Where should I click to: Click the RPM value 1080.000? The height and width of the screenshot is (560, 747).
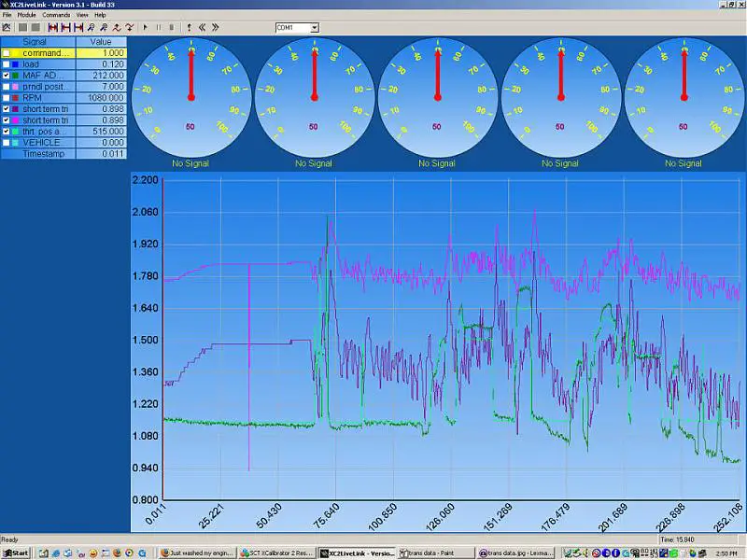click(x=101, y=98)
